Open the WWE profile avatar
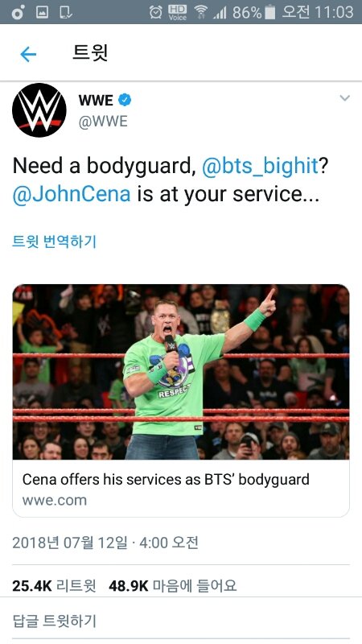This screenshot has height=644, width=362. click(39, 110)
